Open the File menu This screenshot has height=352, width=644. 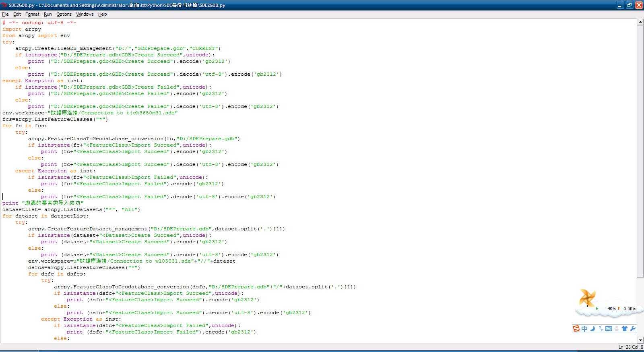[x=5, y=14]
